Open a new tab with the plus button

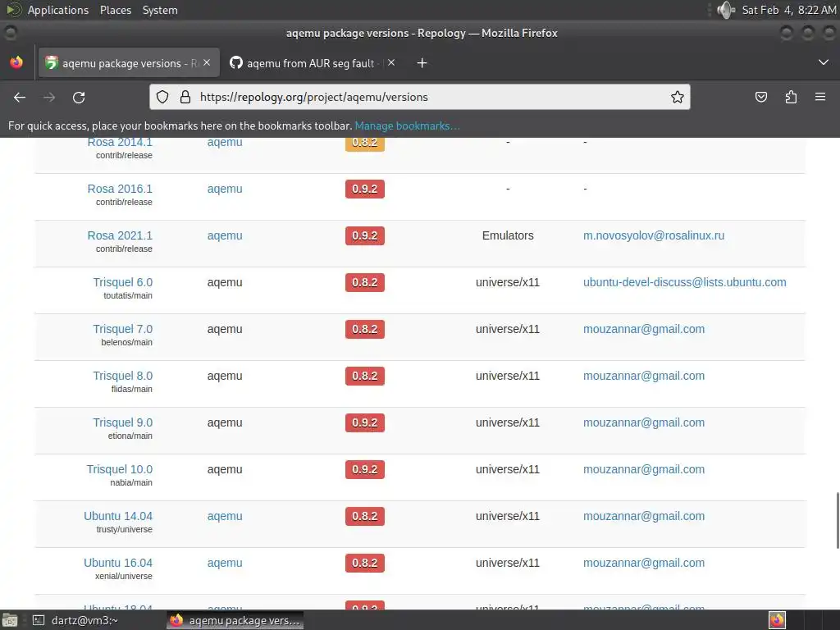(422, 63)
